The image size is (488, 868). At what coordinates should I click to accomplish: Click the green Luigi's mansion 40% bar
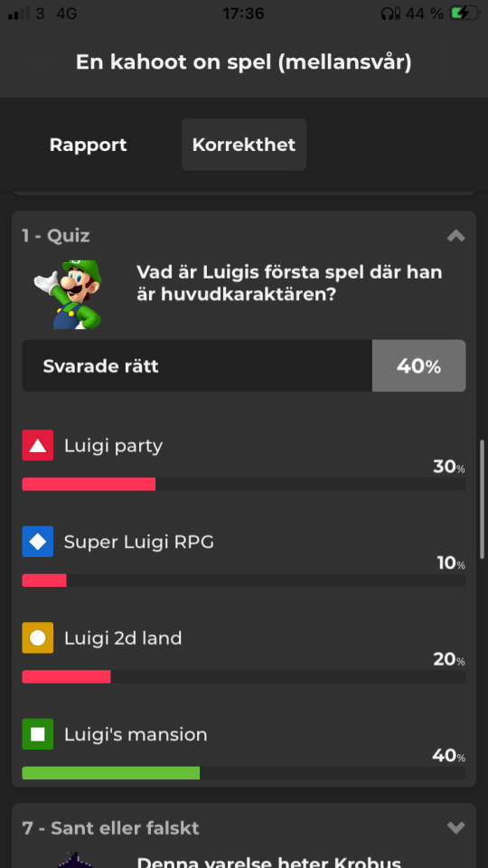pos(110,773)
